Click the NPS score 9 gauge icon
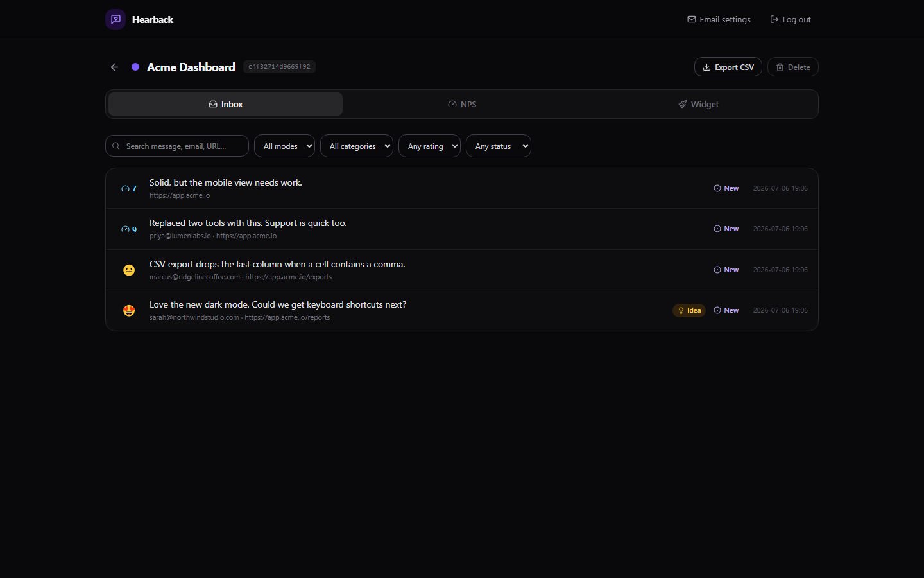Screen dimensions: 924x578 pyautogui.click(x=125, y=229)
